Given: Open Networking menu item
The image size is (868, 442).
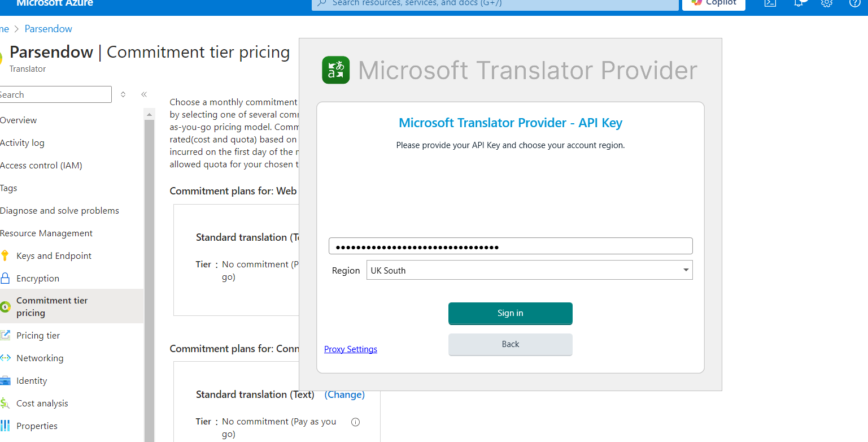Looking at the screenshot, I should point(40,358).
